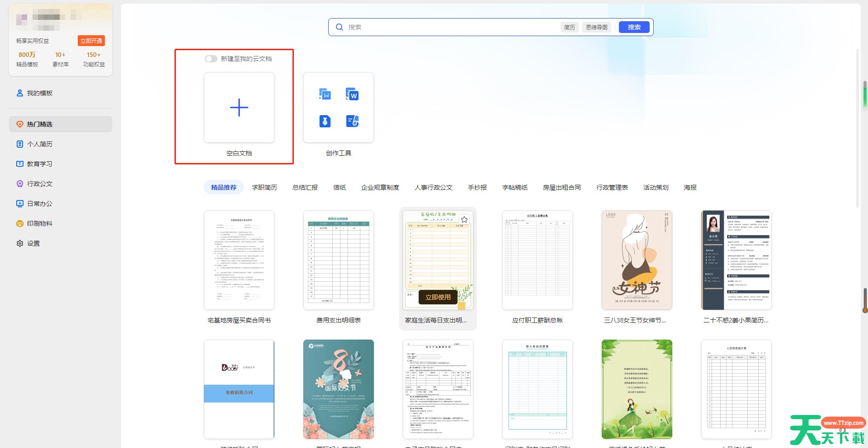
Task: Switch to the 求职简历 tab
Action: pos(264,187)
